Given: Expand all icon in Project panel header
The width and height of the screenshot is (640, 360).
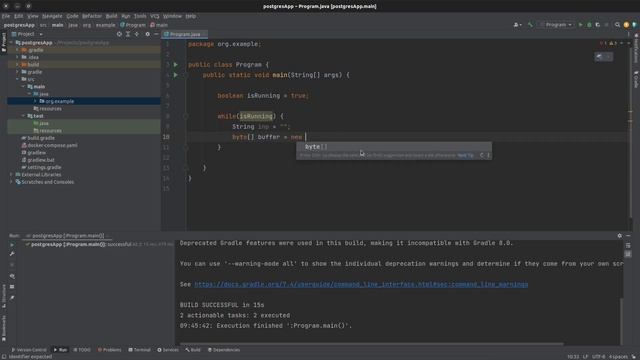Looking at the screenshot, I should [128, 34].
